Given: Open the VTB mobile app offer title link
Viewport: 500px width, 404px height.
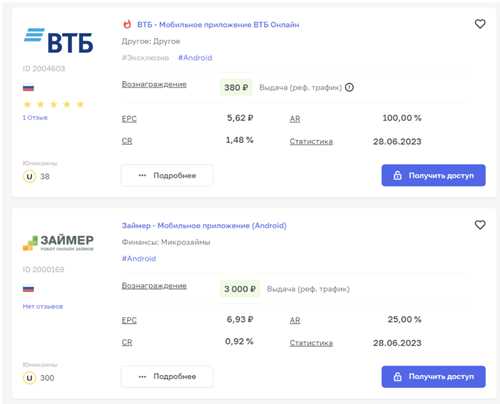Looking at the screenshot, I should [218, 25].
